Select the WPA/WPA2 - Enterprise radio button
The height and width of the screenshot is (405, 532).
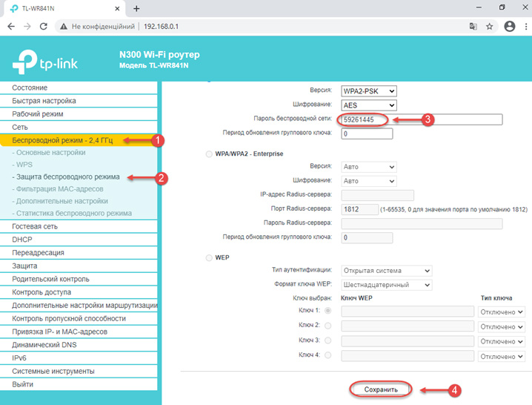[x=208, y=154]
